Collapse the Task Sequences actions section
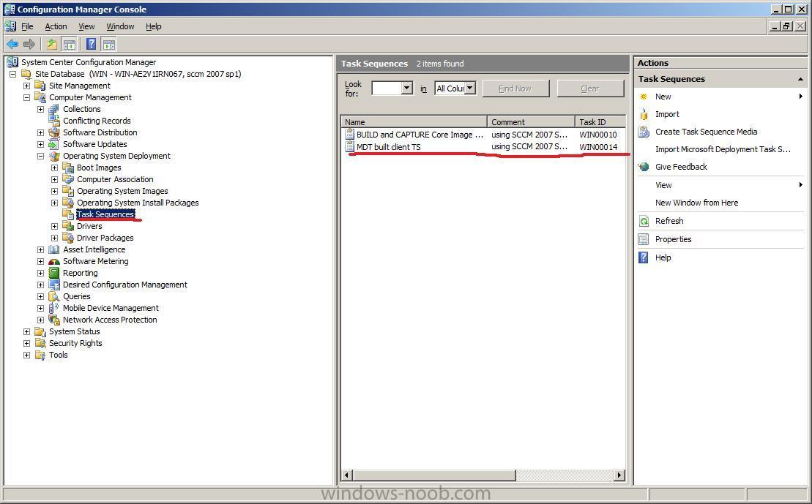The image size is (812, 504). pos(800,79)
